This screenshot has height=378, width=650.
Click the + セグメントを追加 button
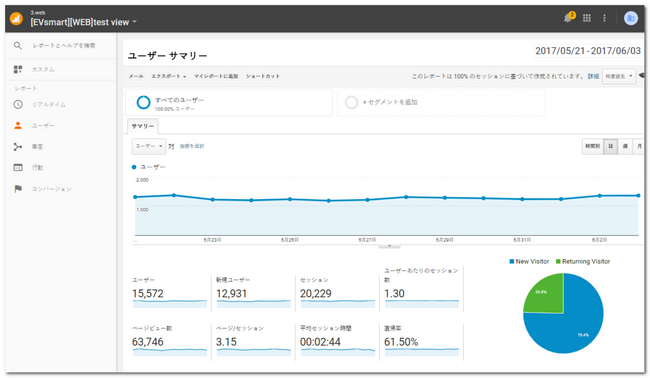tap(390, 102)
